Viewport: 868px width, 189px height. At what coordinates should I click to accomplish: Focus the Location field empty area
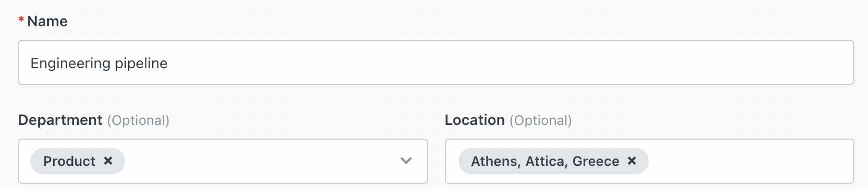(x=750, y=161)
